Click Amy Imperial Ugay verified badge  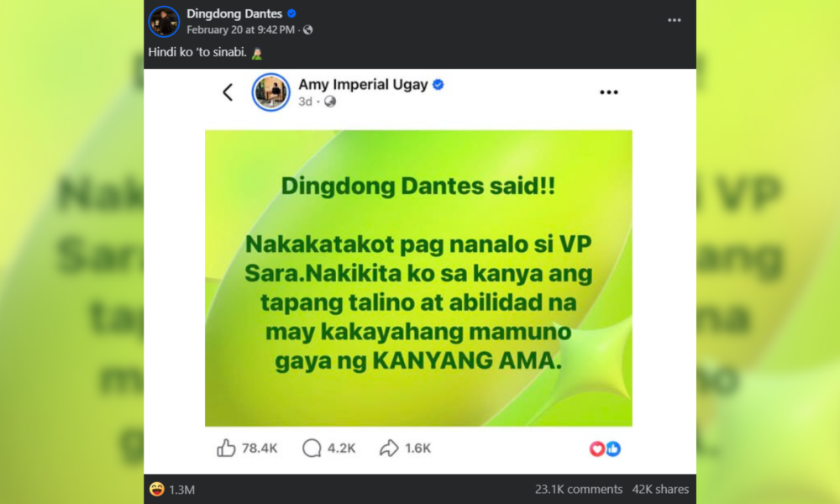point(438,85)
